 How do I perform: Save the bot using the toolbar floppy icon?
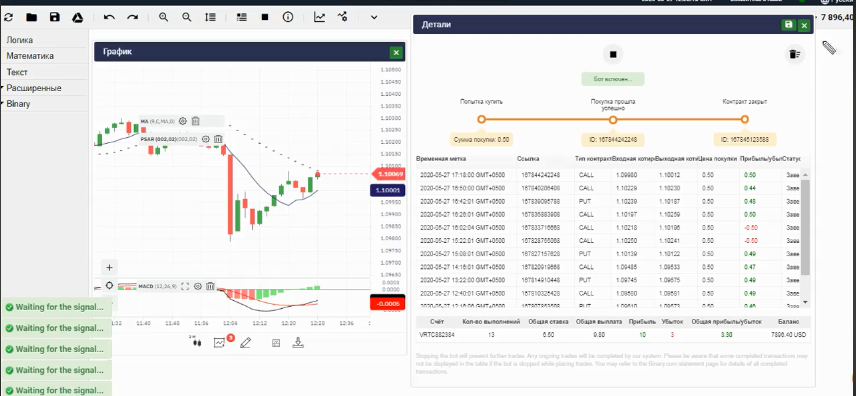click(55, 17)
